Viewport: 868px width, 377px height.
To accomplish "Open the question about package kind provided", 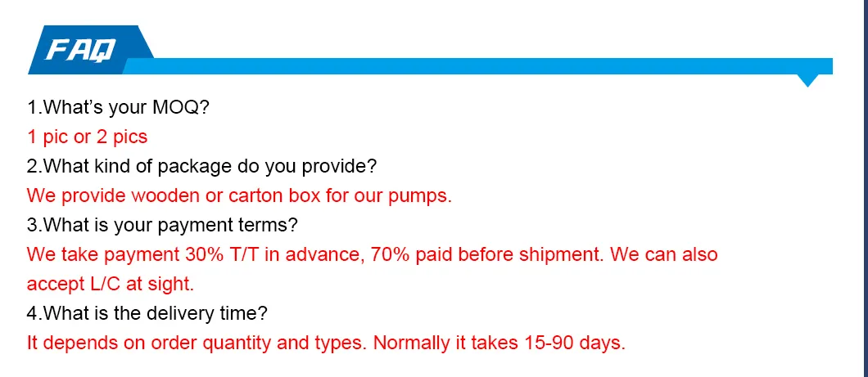I will pyautogui.click(x=201, y=166).
